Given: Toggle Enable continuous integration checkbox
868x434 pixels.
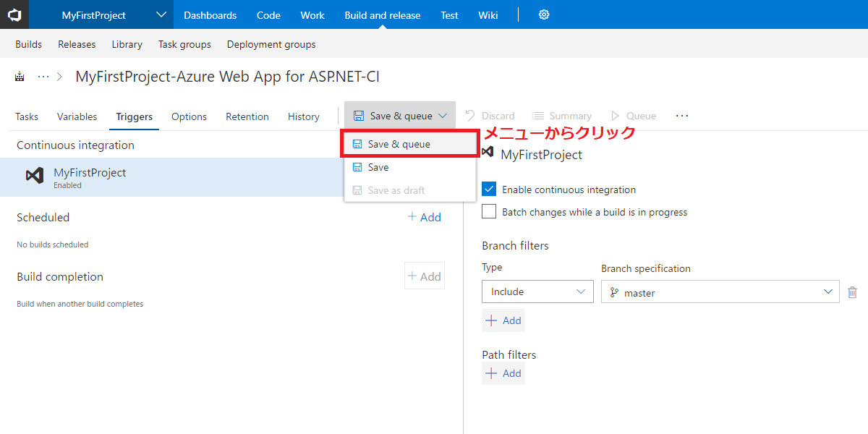Looking at the screenshot, I should [489, 190].
